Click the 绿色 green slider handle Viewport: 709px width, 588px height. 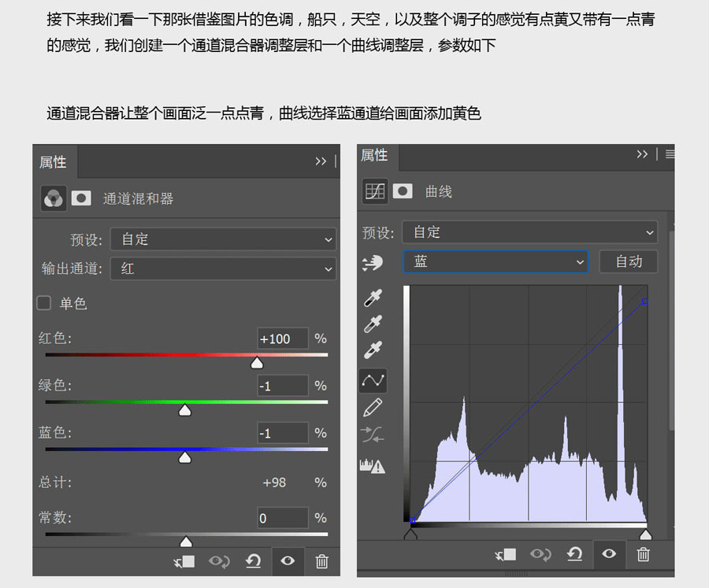[x=185, y=410]
